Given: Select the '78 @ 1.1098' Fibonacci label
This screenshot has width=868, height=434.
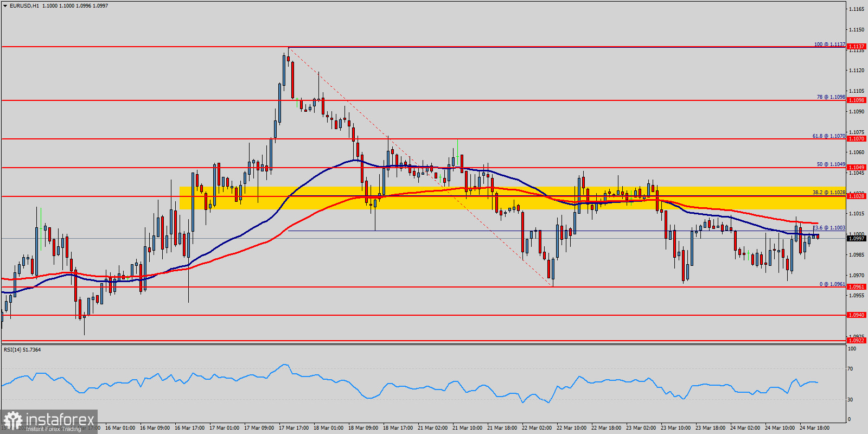Looking at the screenshot, I should pos(831,97).
